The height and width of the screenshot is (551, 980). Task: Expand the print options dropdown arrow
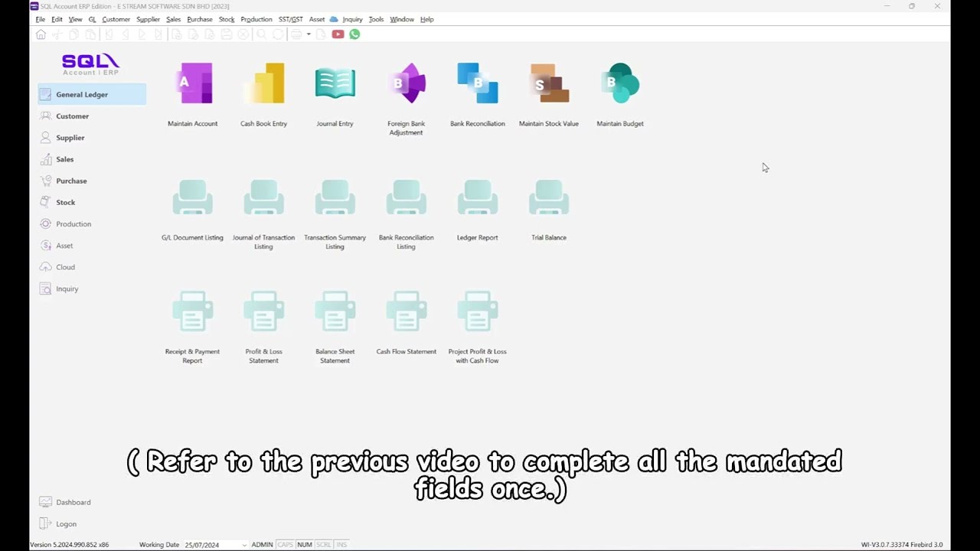[x=309, y=34]
